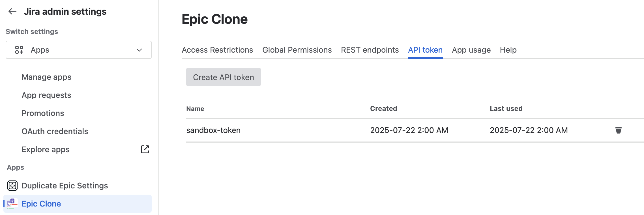Click the Name column header
644x215 pixels.
coord(195,109)
